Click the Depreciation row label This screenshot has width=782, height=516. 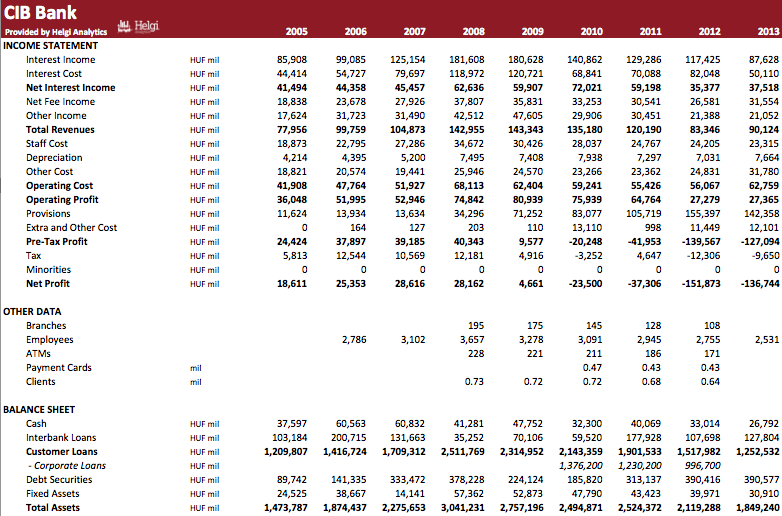[54, 158]
